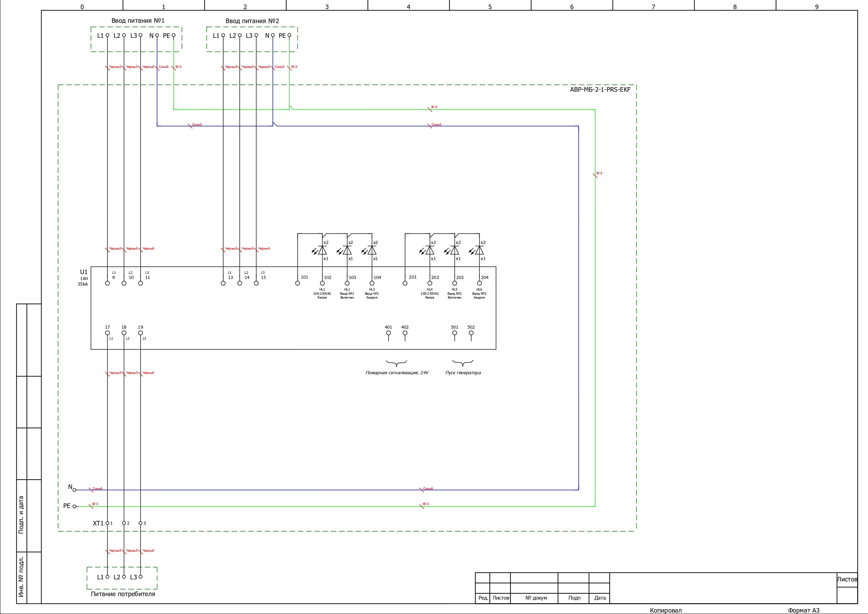Viewport: 868px width, 614px height.
Task: Select the HL4 LED symbol
Action: point(430,250)
